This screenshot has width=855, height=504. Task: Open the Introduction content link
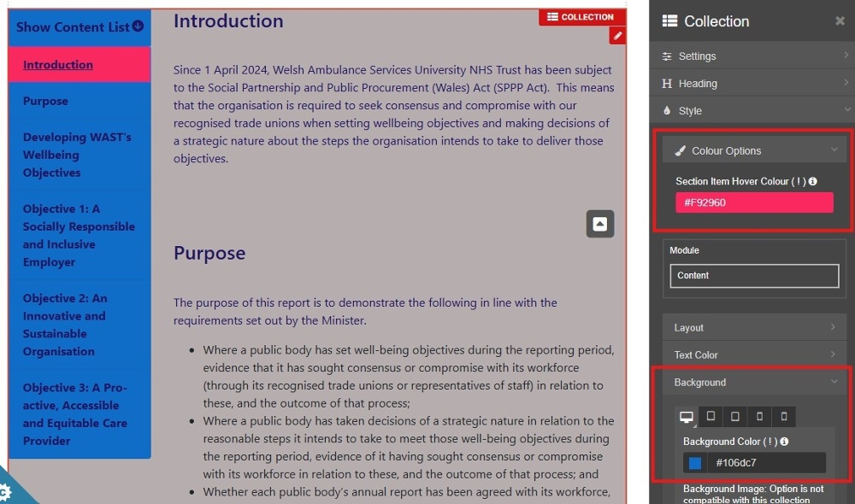[x=58, y=64]
